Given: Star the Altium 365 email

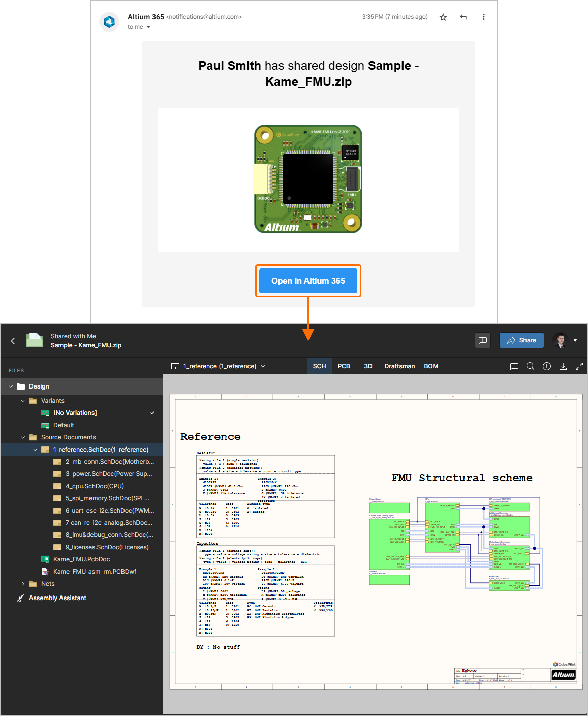Looking at the screenshot, I should pos(443,17).
